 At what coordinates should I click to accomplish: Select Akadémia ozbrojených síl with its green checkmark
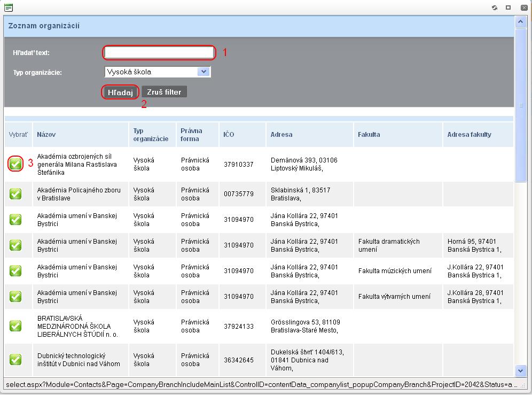pos(15,164)
